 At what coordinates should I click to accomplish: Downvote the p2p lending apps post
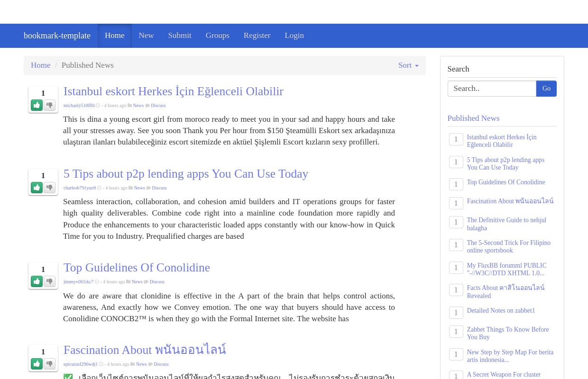pos(49,188)
